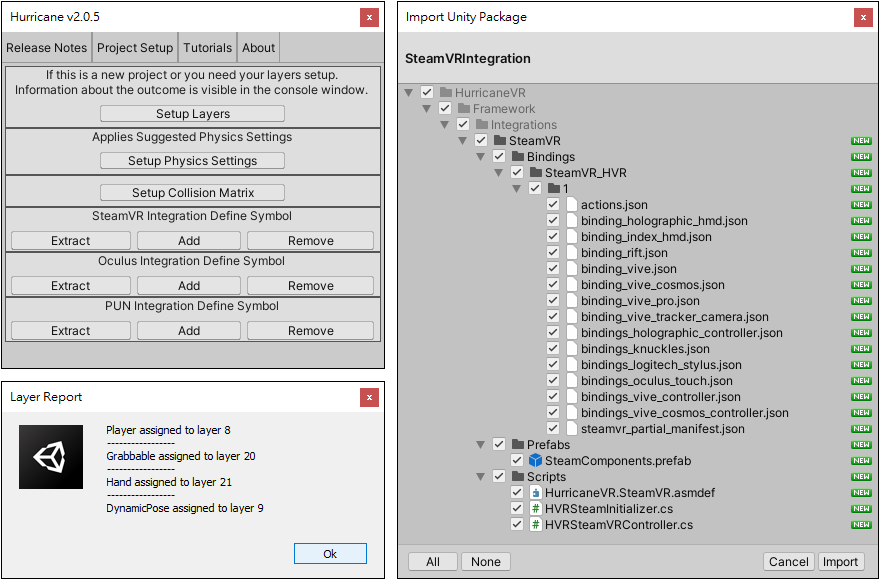880x580 pixels.
Task: Click the binding_holographic_hmd.json file icon
Action: tap(572, 221)
